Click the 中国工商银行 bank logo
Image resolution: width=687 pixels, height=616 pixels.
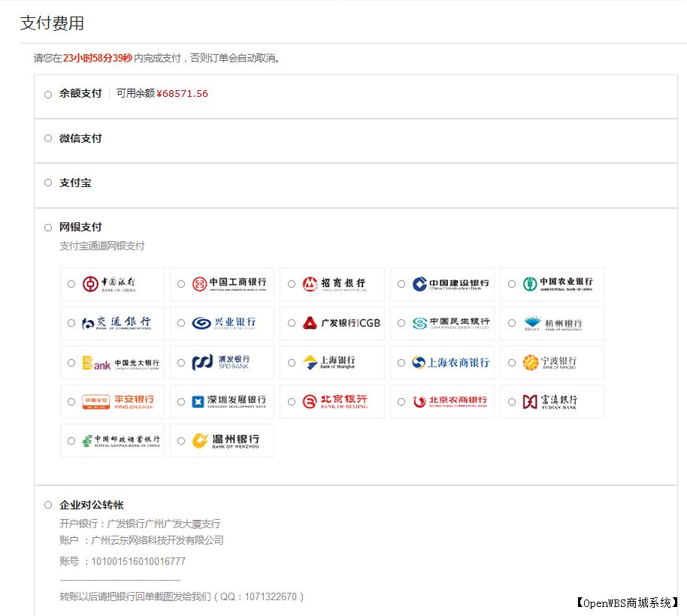229,284
